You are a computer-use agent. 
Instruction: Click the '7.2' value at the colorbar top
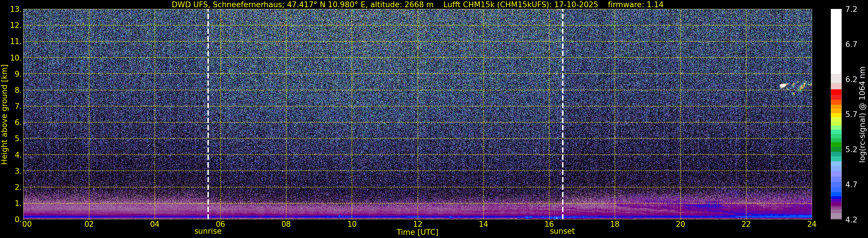point(851,9)
